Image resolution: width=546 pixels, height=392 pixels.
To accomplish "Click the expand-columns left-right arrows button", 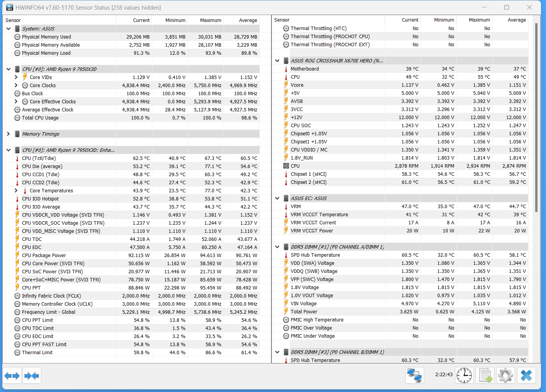I will [12, 375].
